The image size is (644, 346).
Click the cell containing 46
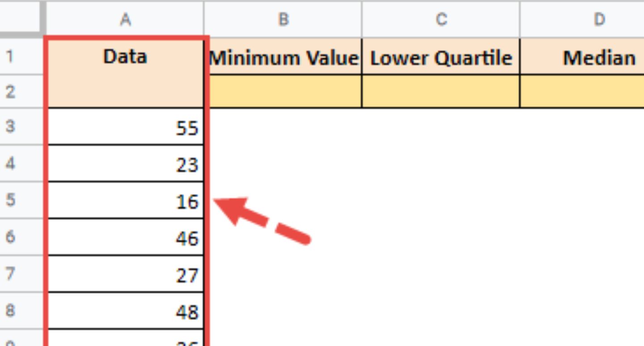pos(125,238)
